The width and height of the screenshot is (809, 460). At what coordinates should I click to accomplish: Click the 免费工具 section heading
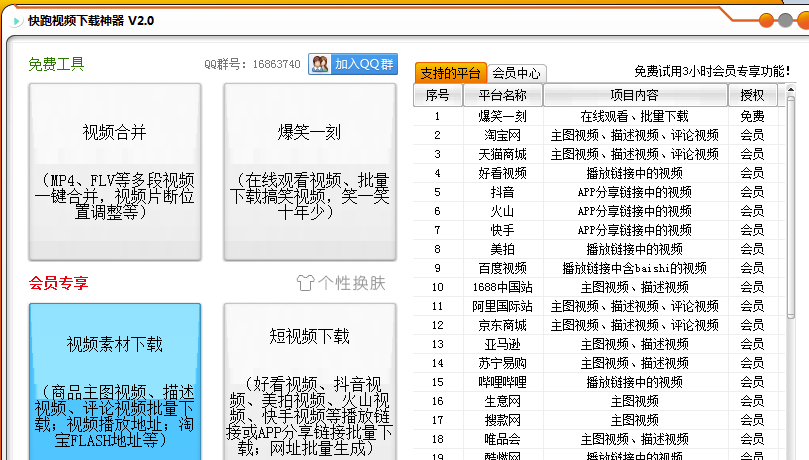pos(56,64)
